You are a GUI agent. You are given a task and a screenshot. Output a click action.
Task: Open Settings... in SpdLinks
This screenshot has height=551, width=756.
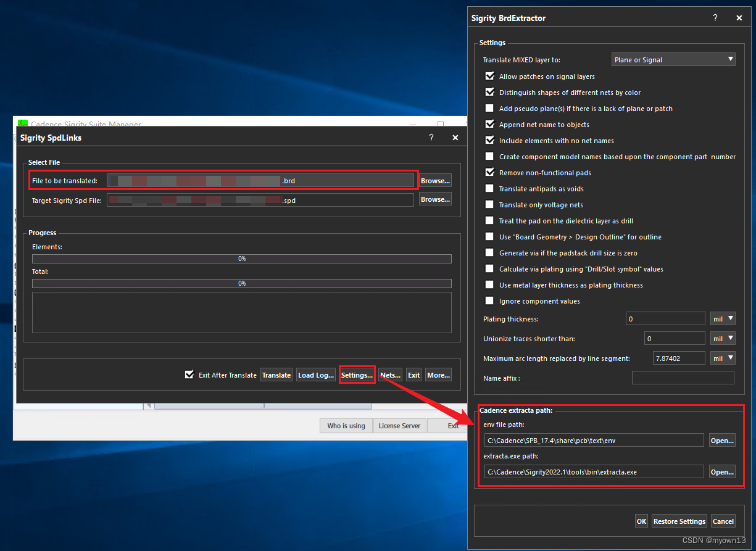click(357, 375)
